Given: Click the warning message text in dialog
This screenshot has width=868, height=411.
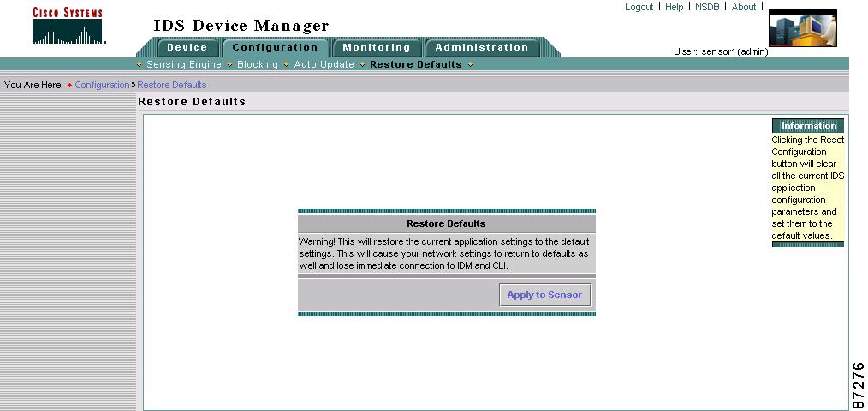Looking at the screenshot, I should (444, 253).
